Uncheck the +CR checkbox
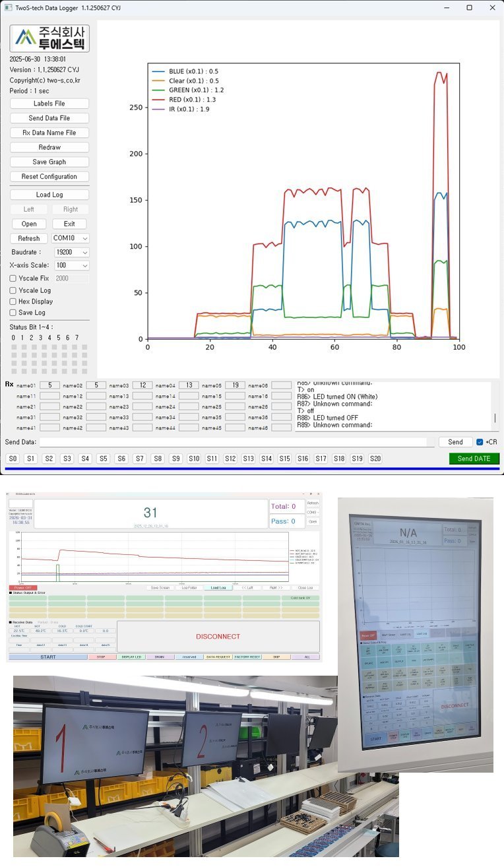 tap(480, 442)
